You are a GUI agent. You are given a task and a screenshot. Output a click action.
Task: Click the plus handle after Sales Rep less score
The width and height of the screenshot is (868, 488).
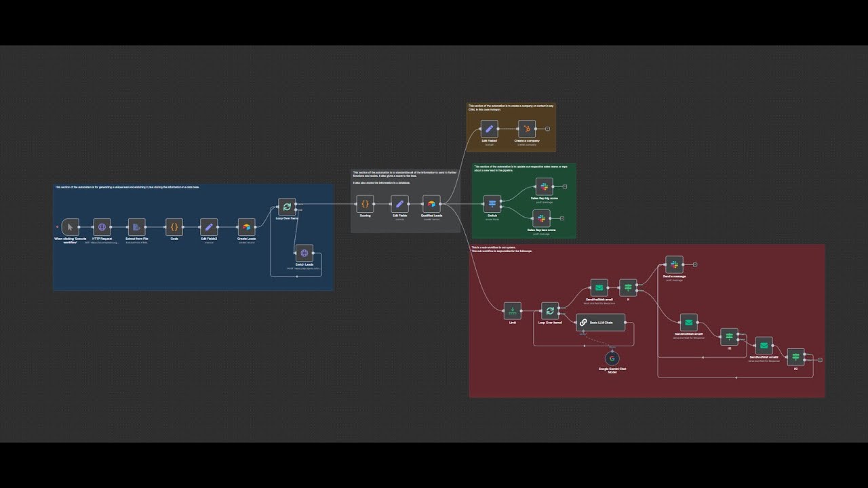coord(561,218)
